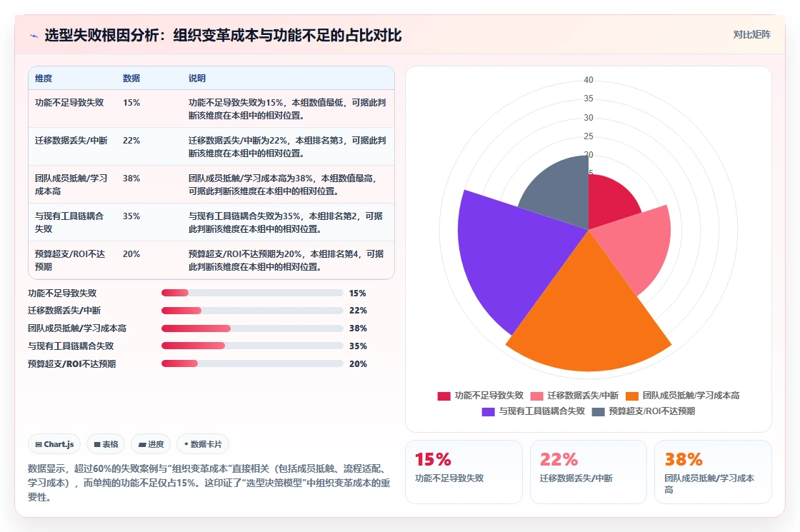Click table row name 与现有工具链耦合失败
The image size is (800, 532).
click(x=69, y=222)
